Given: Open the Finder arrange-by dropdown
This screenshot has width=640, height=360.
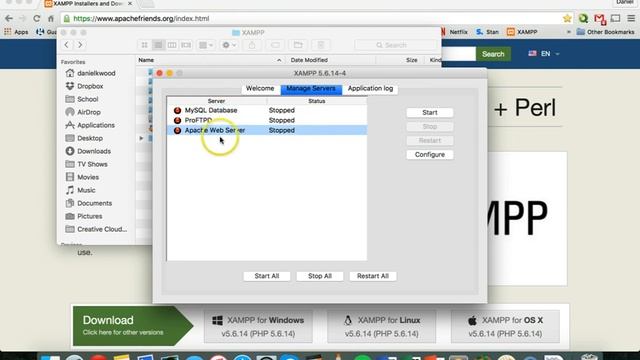Looking at the screenshot, I should pos(206,45).
